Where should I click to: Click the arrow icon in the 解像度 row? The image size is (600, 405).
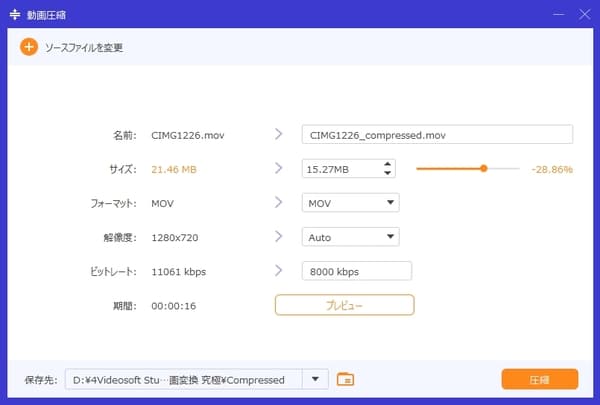(278, 237)
